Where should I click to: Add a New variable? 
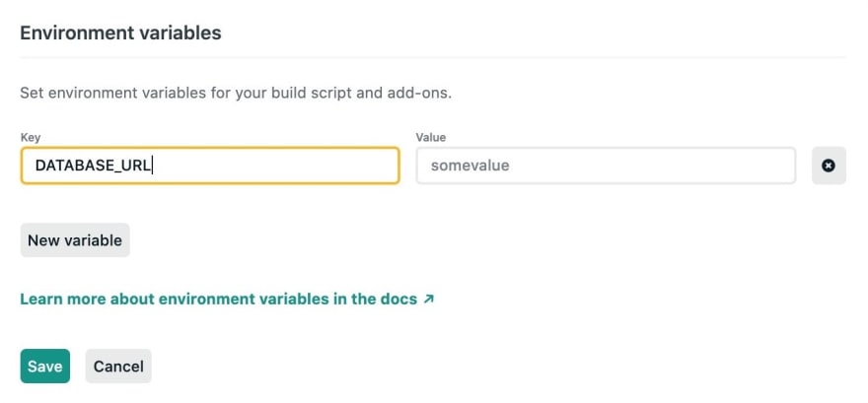pyautogui.click(x=75, y=240)
